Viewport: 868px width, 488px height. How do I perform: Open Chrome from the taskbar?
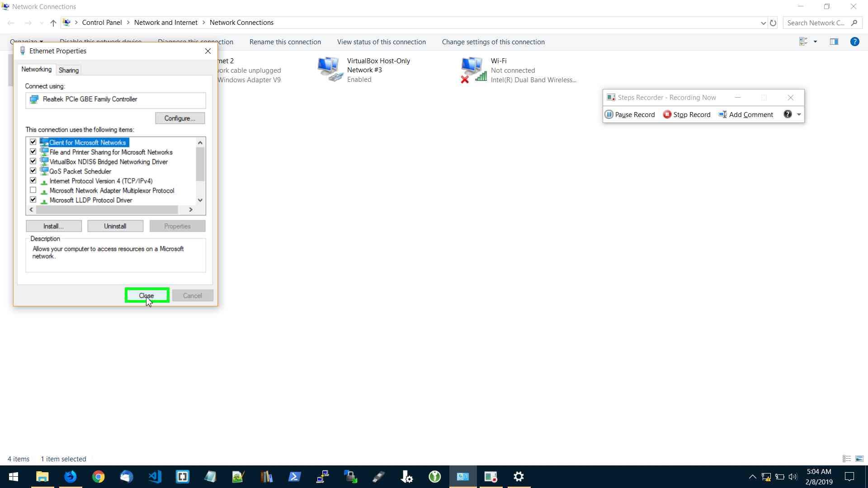tap(98, 477)
